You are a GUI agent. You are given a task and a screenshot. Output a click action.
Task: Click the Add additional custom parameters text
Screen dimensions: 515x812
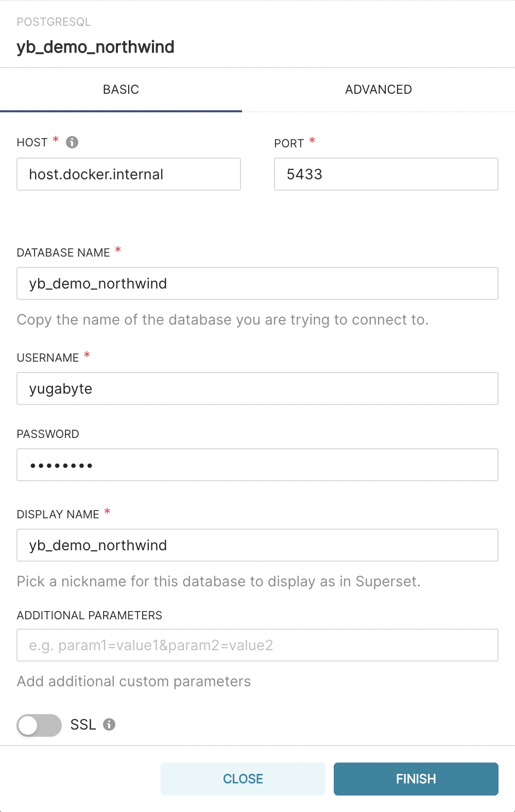134,681
